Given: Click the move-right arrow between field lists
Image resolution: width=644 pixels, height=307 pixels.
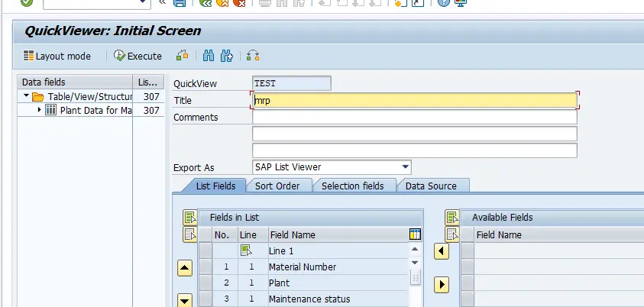Looking at the screenshot, I should click(441, 284).
